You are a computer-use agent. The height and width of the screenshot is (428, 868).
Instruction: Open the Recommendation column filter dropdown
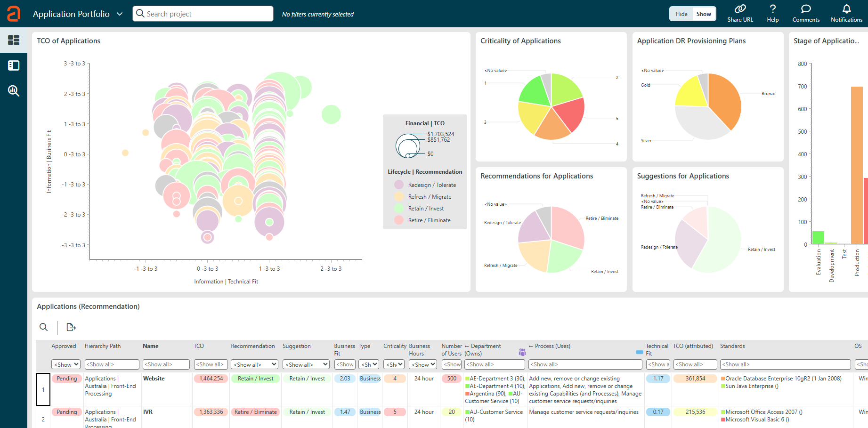click(x=254, y=364)
